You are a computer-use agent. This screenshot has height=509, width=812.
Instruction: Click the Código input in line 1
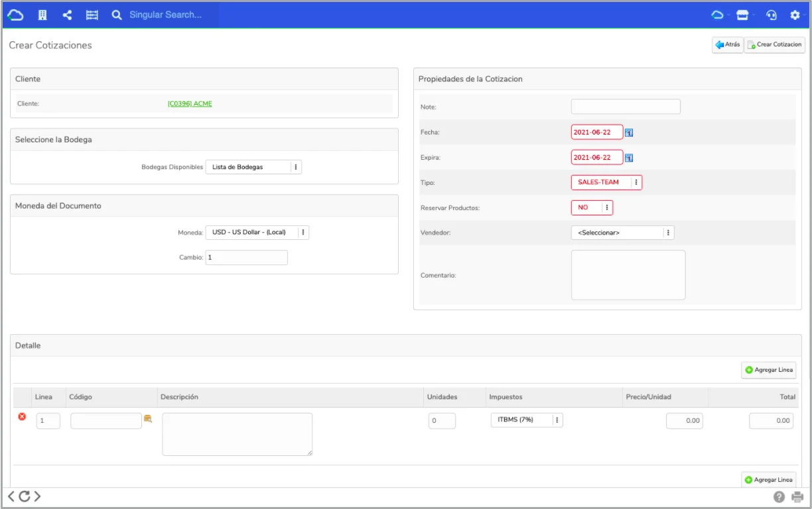[x=106, y=421]
